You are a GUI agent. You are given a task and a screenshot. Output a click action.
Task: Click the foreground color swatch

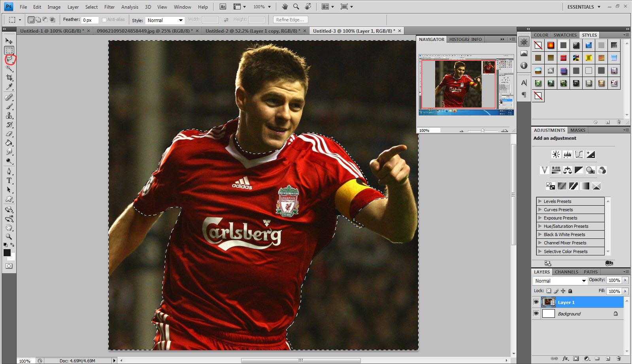coord(7,253)
